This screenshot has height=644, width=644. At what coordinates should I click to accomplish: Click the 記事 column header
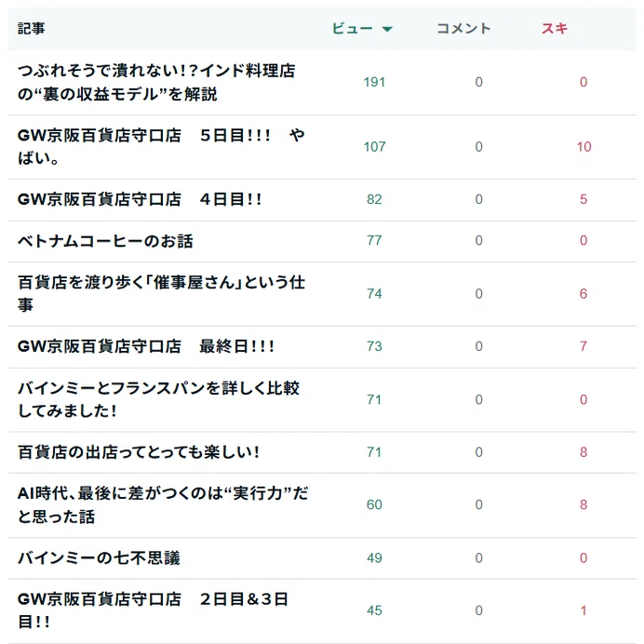[x=32, y=28]
